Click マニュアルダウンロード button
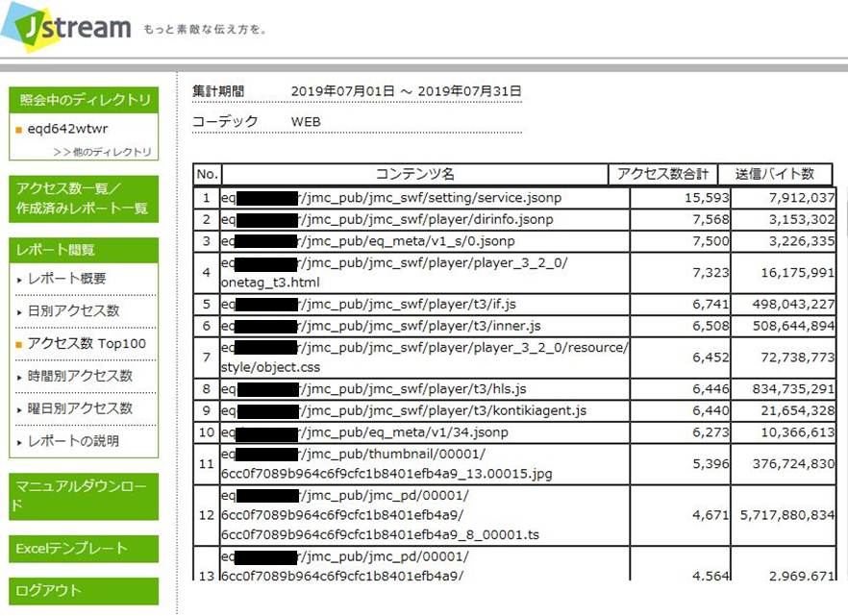 click(84, 496)
